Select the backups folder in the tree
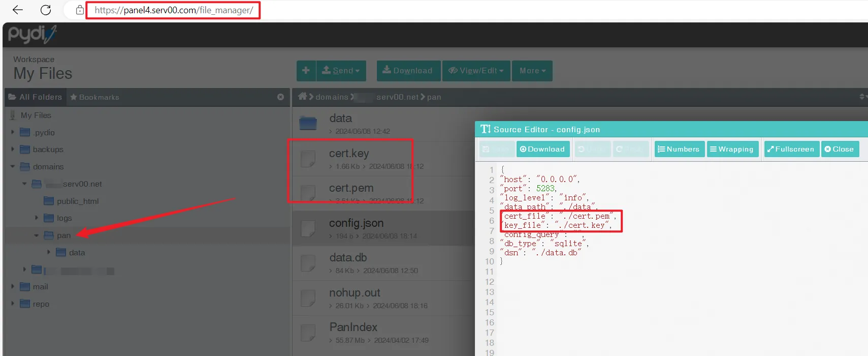The height and width of the screenshot is (356, 868). (x=48, y=149)
